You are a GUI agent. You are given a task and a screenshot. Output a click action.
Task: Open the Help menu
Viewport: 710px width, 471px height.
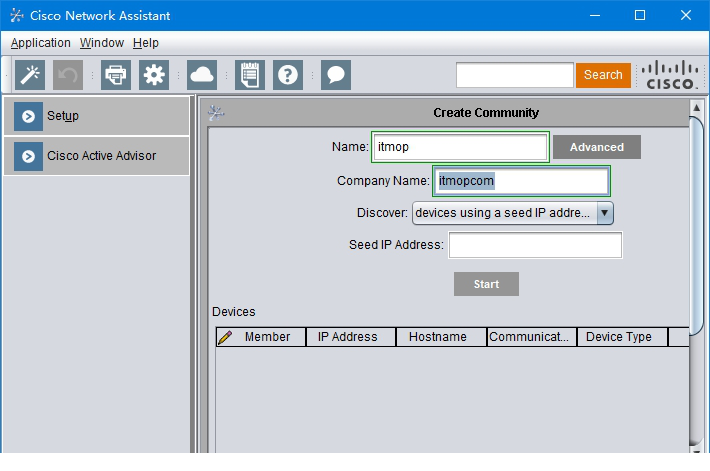pos(146,43)
